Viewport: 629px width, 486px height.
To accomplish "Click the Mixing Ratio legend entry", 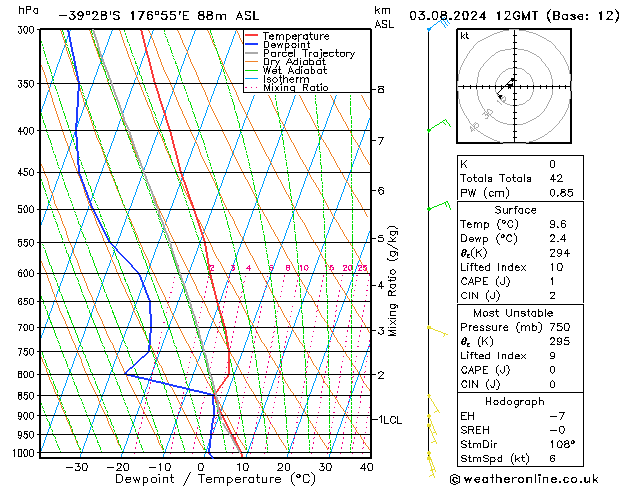I will 295,88.
